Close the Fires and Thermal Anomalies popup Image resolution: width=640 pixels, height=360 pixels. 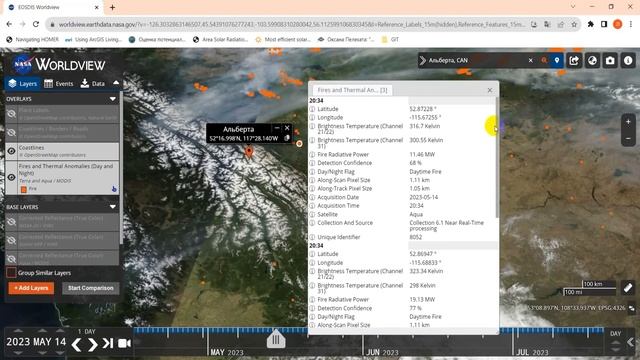[x=490, y=90]
